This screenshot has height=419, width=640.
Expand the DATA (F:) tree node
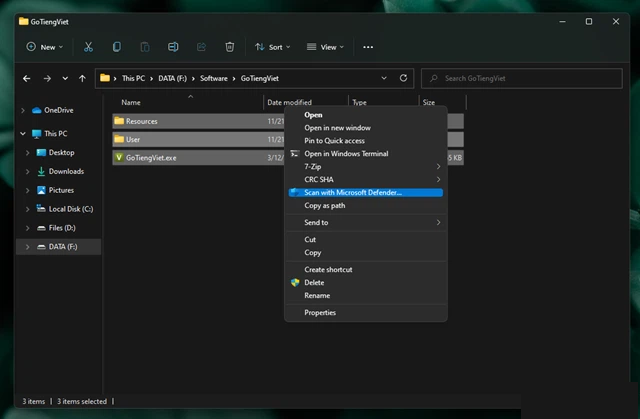(27, 246)
